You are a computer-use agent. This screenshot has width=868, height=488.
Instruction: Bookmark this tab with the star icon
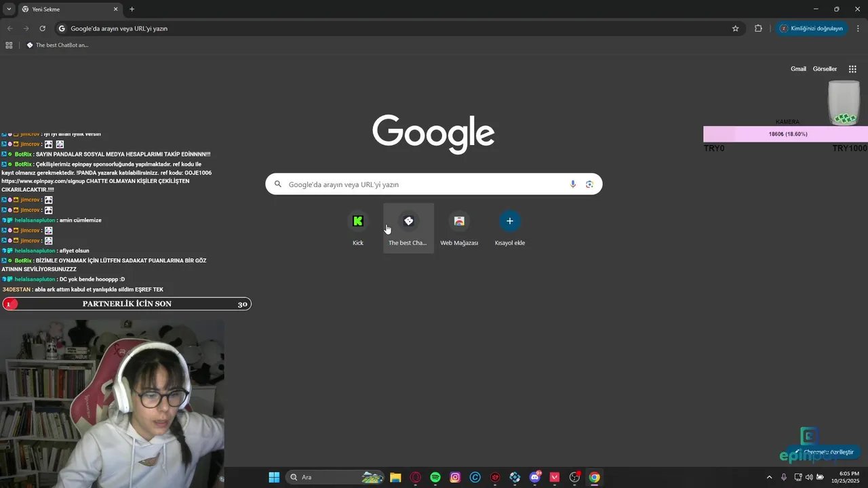click(735, 28)
